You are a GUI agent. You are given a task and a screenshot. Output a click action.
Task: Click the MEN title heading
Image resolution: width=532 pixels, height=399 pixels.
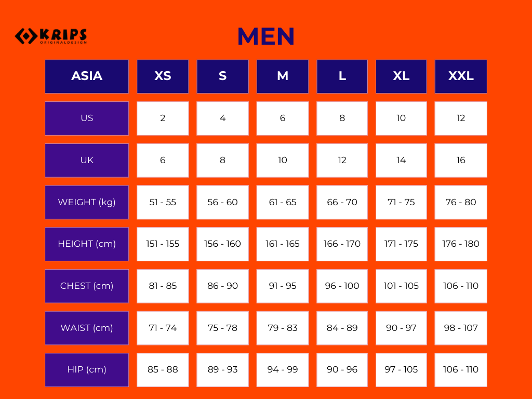coord(266,37)
